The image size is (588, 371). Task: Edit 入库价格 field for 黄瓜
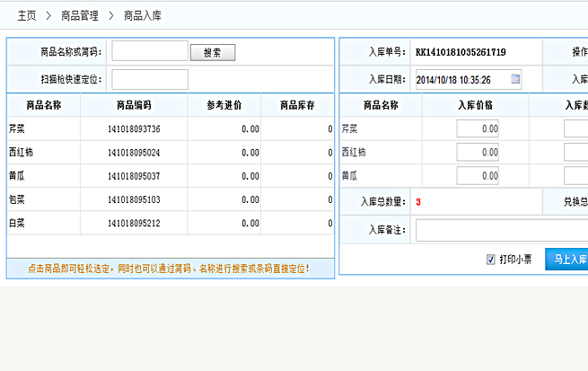click(478, 175)
